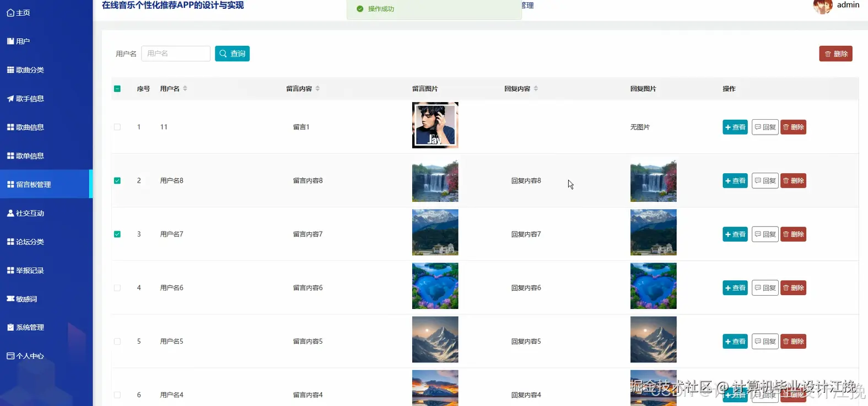Open the 论坛分类 sidebar menu

pos(46,242)
